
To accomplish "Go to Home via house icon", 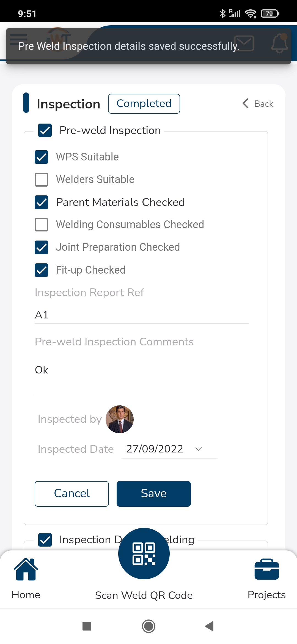I will [x=26, y=569].
